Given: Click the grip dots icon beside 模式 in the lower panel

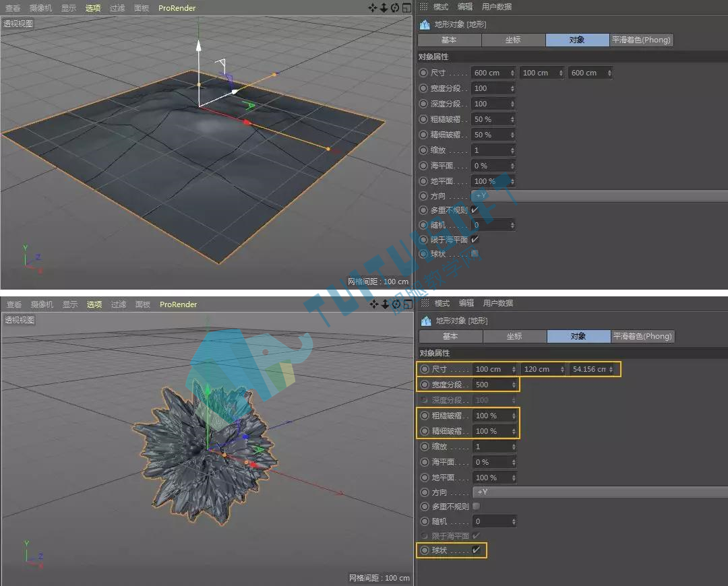Looking at the screenshot, I should point(425,303).
